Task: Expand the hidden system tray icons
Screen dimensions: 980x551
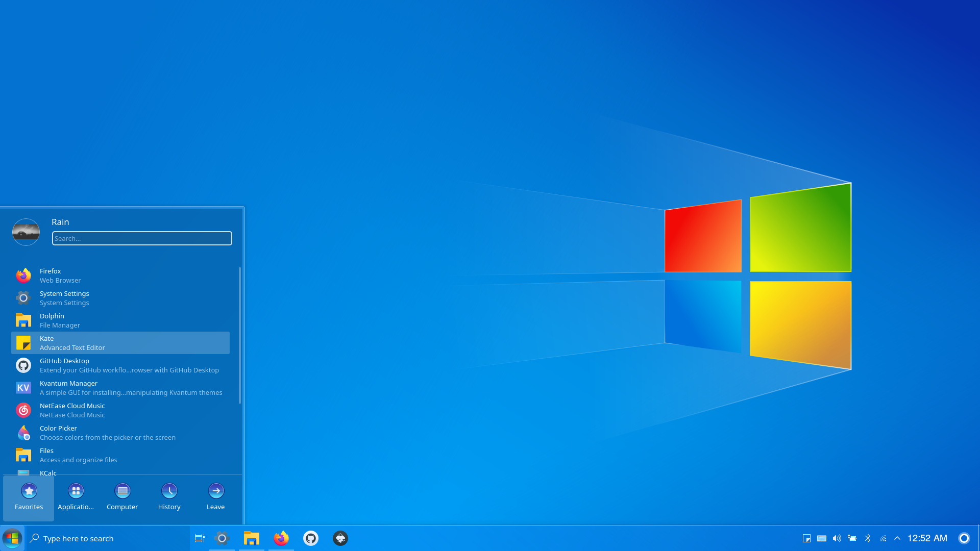Action: pyautogui.click(x=897, y=538)
